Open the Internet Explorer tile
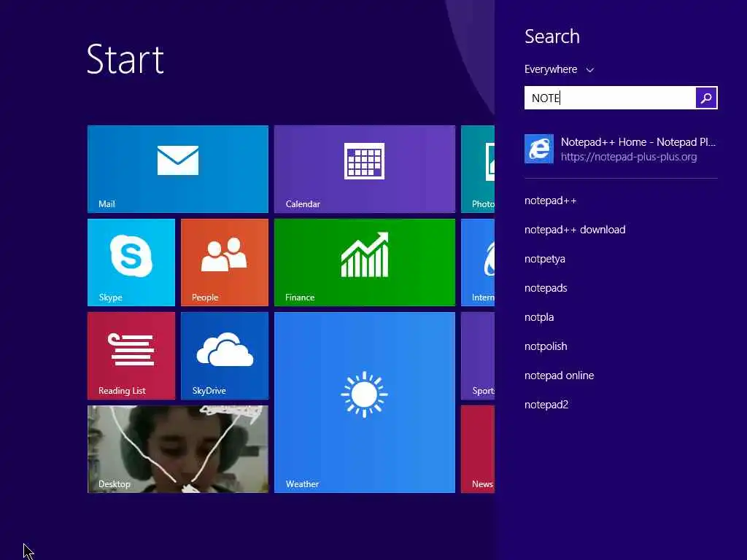The width and height of the screenshot is (747, 560). [x=478, y=262]
